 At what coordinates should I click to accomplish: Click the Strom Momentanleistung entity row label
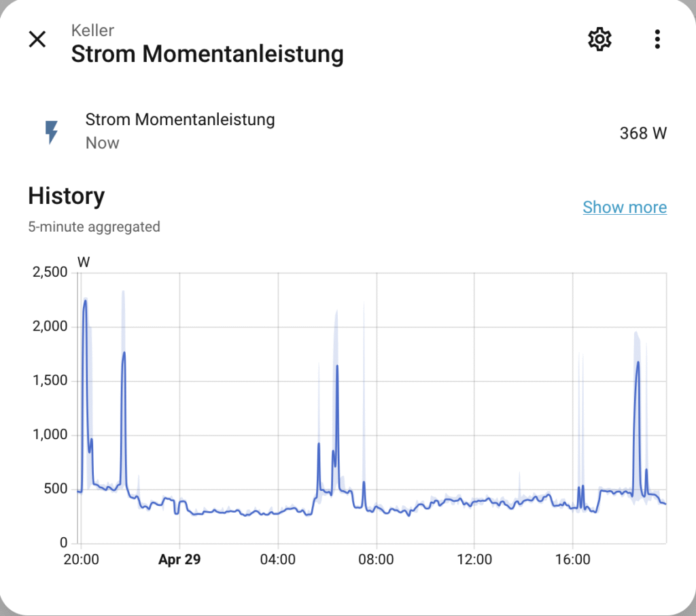180,120
